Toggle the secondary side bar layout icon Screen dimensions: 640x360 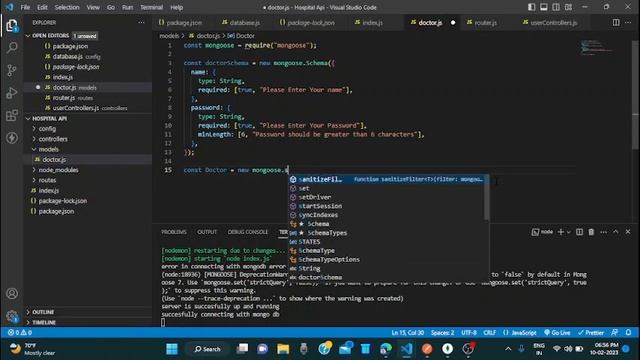[x=556, y=7]
